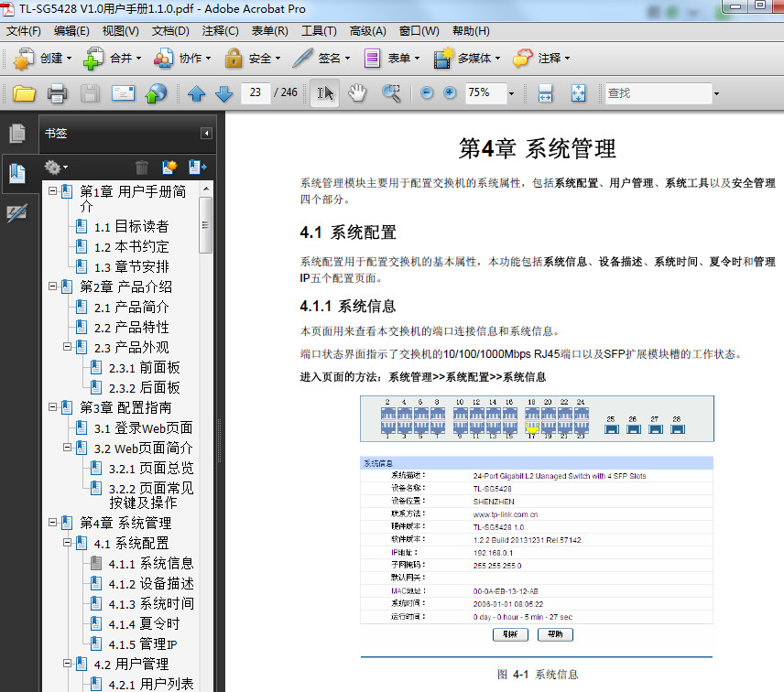Screen dimensions: 784x692
Task: Click the 查找 search input field
Action: 658,93
